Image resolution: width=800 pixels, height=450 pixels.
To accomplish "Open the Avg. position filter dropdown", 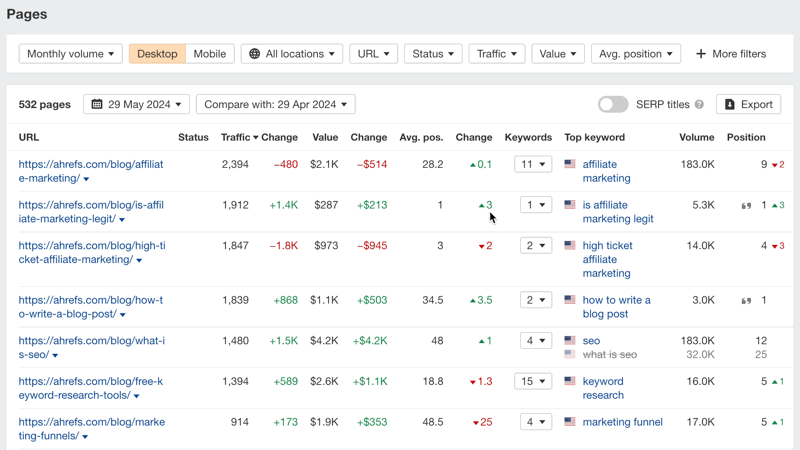I will [636, 54].
